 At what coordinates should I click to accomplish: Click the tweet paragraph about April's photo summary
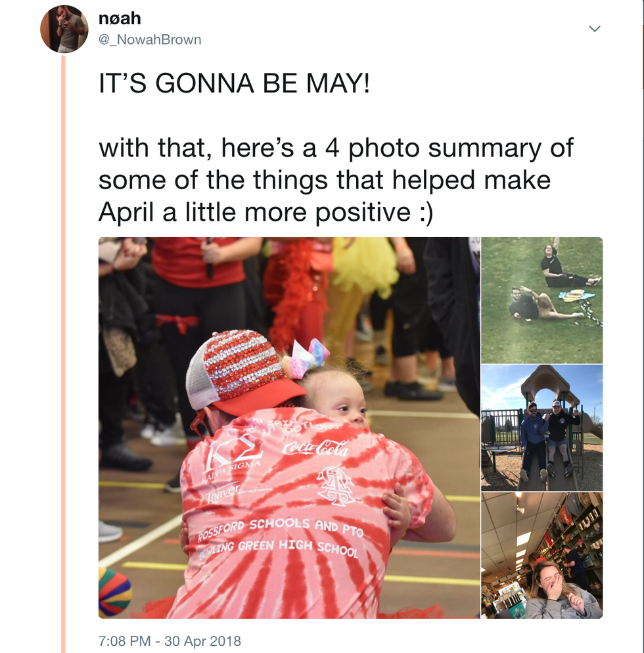coord(335,180)
